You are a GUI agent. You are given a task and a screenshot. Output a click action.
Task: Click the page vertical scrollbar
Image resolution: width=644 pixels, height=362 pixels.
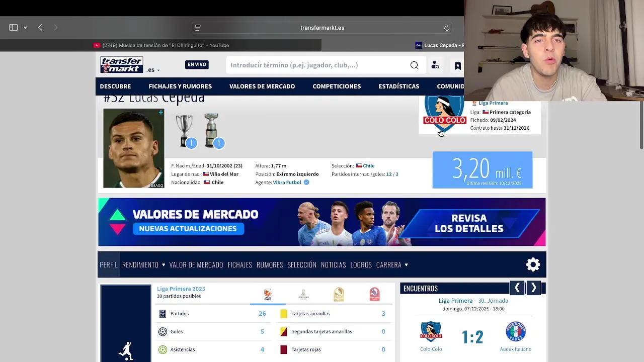(x=641, y=125)
